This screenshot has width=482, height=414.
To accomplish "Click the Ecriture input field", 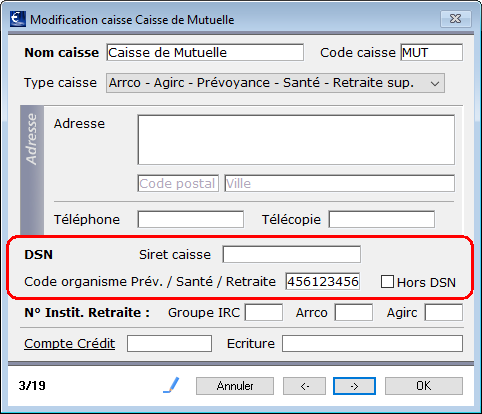I will [x=372, y=344].
